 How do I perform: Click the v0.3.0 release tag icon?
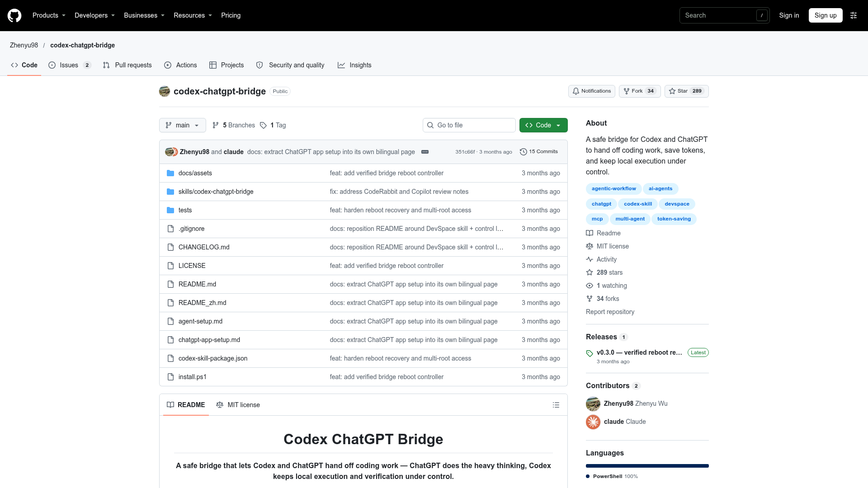coord(590,353)
